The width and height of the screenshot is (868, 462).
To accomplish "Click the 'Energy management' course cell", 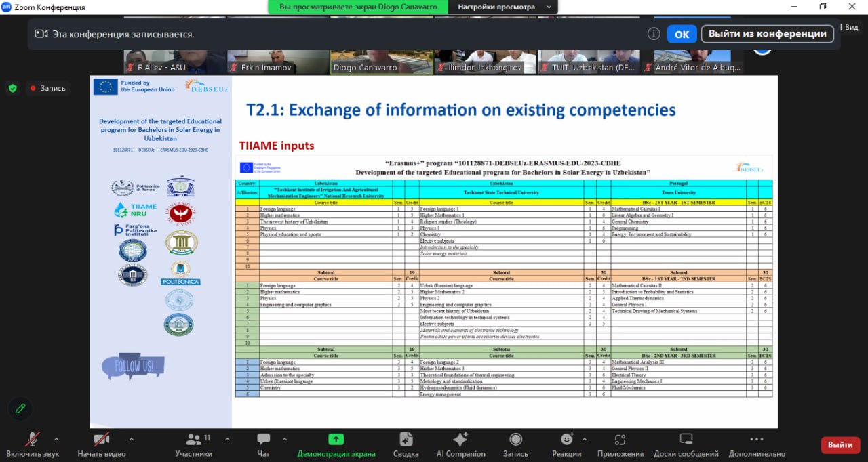I will point(501,394).
